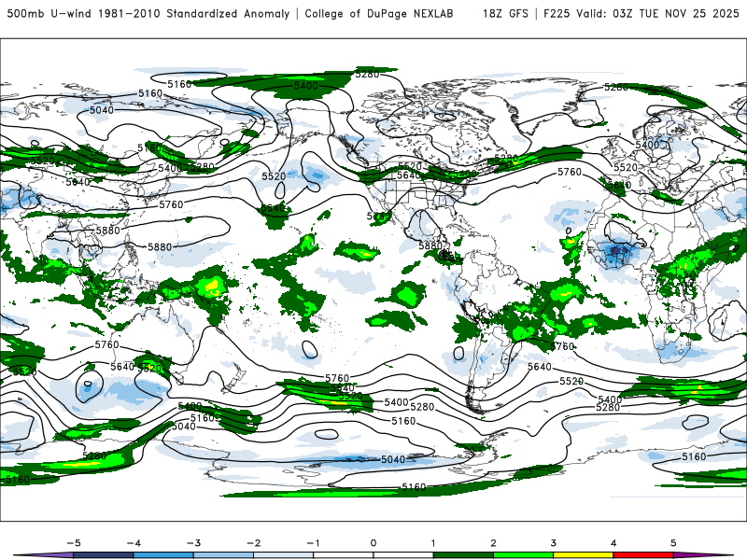Click the 'F225 Valid: 03Z TUE NOV 25 2025' text
The width and height of the screenshot is (747, 560).
(641, 13)
